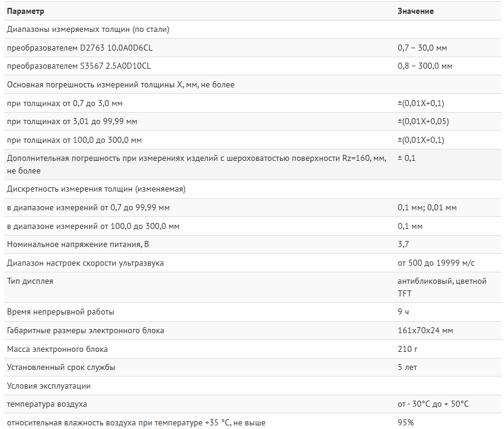Click the value '0,8 – 300,0 мм'

pos(425,66)
